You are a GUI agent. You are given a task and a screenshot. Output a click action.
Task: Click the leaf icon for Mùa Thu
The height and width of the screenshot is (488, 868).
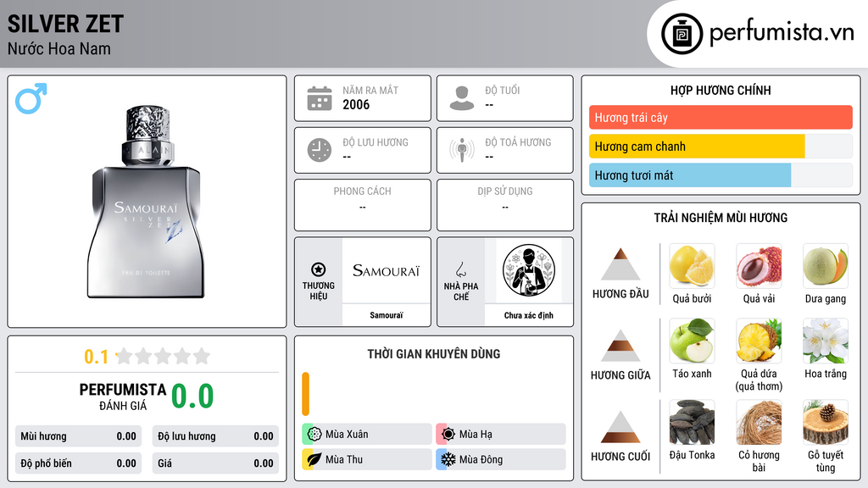coord(314,459)
